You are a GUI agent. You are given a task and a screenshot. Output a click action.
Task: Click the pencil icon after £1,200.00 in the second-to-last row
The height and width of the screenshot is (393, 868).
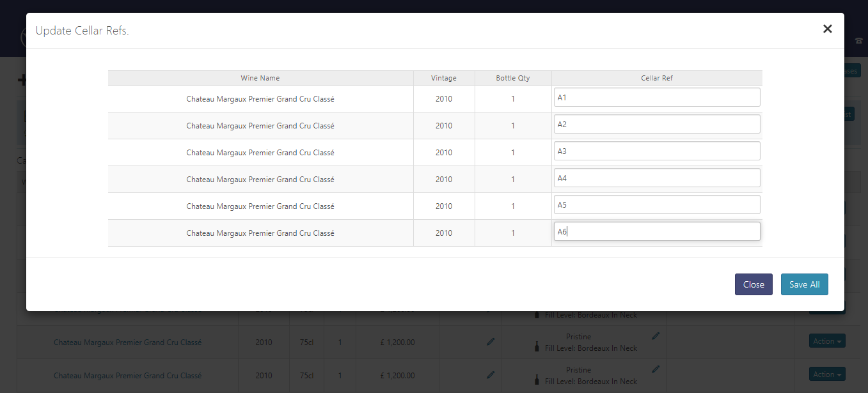coord(491,342)
